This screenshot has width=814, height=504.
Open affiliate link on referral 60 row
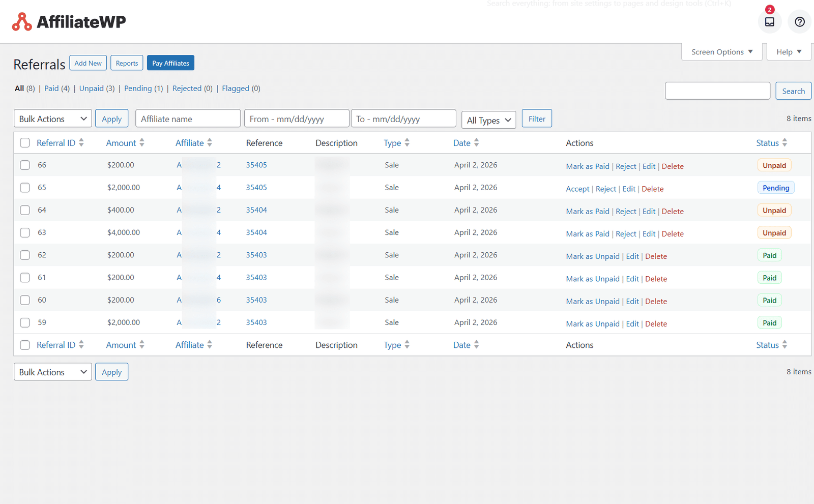198,300
